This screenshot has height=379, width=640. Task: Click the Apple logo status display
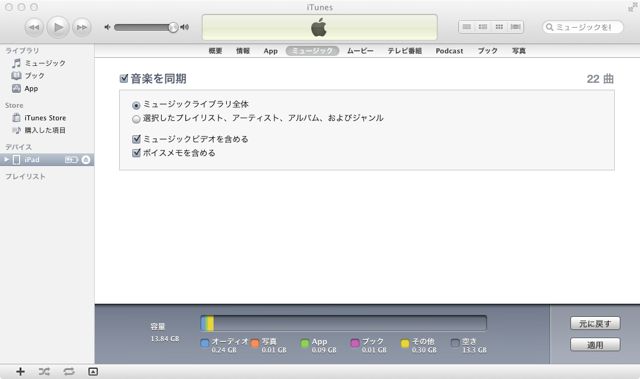coord(320,27)
